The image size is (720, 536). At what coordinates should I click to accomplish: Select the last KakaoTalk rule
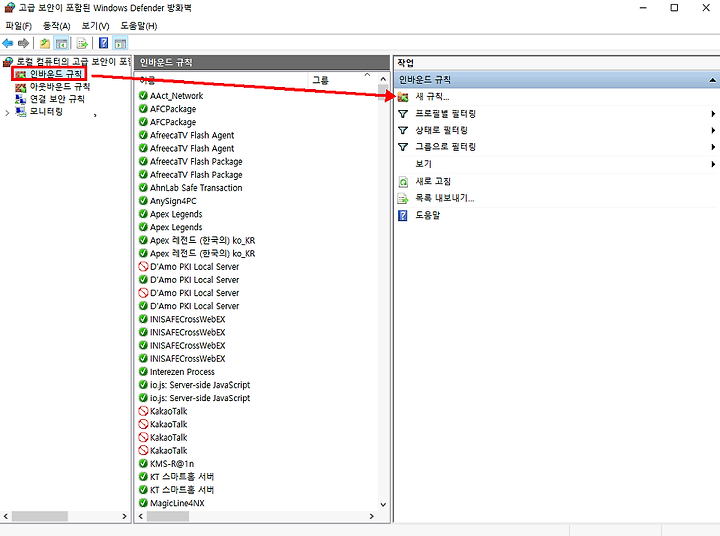[x=169, y=451]
